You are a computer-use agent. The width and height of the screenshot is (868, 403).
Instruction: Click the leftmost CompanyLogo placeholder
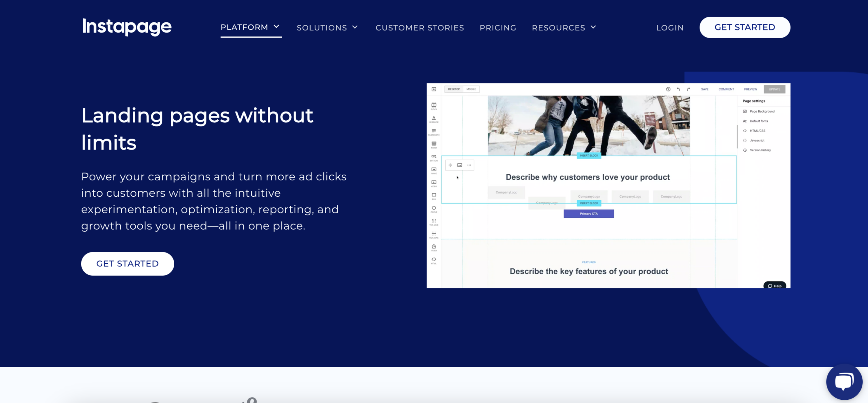(506, 192)
